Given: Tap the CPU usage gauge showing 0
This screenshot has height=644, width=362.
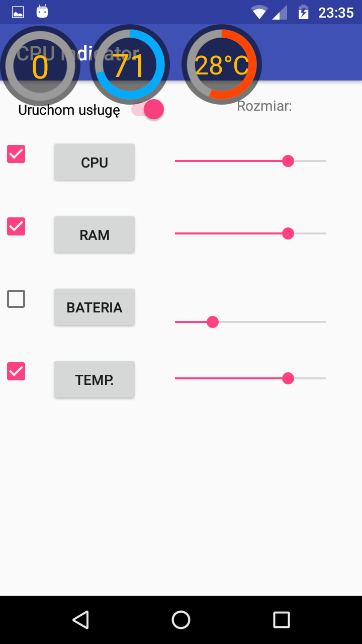Looking at the screenshot, I should pyautogui.click(x=40, y=65).
